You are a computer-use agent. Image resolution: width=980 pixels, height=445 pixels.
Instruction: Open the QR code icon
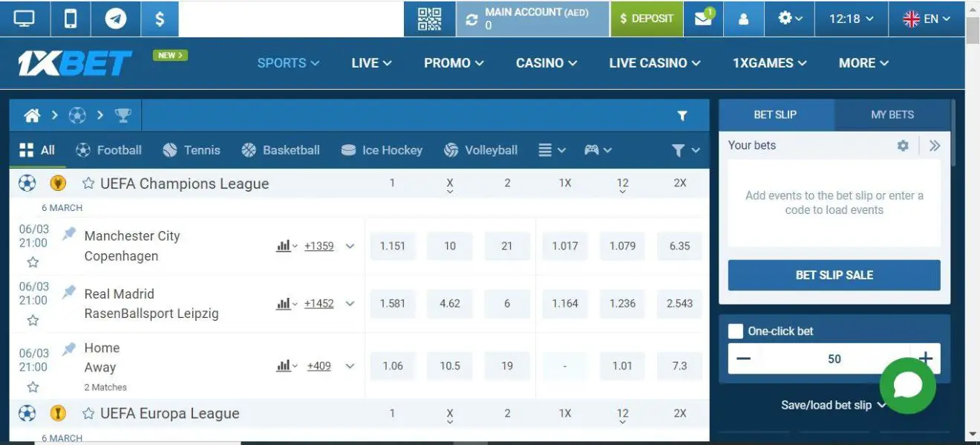click(x=429, y=19)
